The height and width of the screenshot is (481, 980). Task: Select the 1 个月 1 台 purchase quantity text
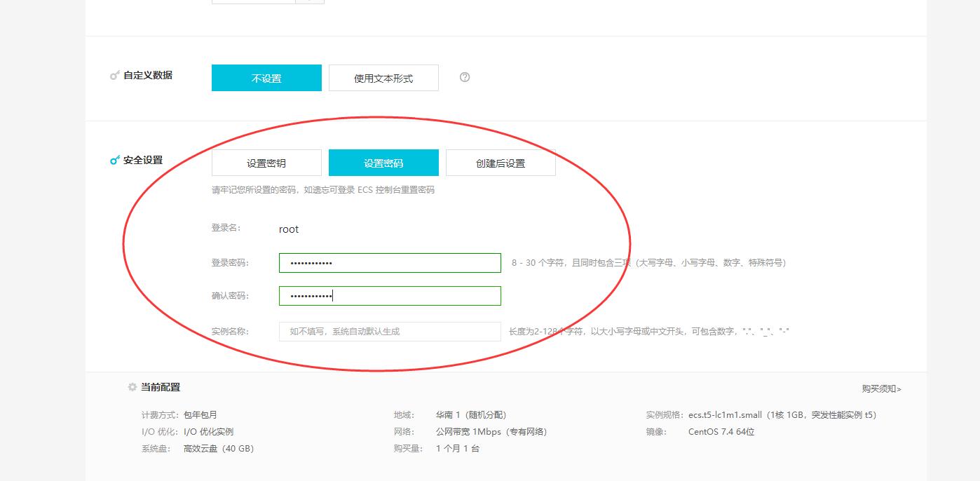point(458,449)
